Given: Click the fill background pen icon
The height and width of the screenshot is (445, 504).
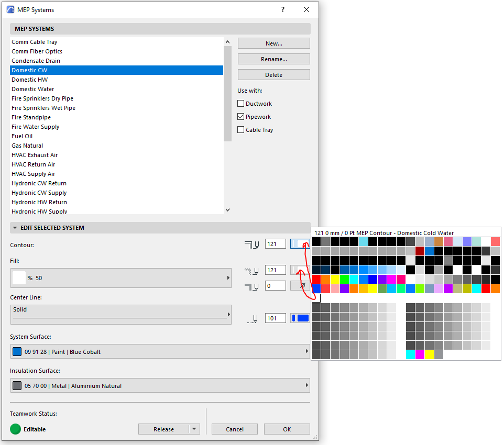Looking at the screenshot, I should pyautogui.click(x=252, y=286).
